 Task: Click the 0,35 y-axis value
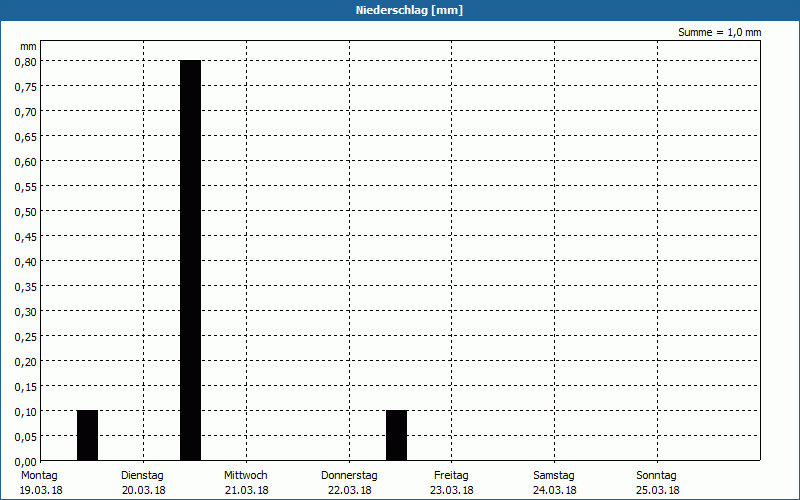[x=26, y=287]
